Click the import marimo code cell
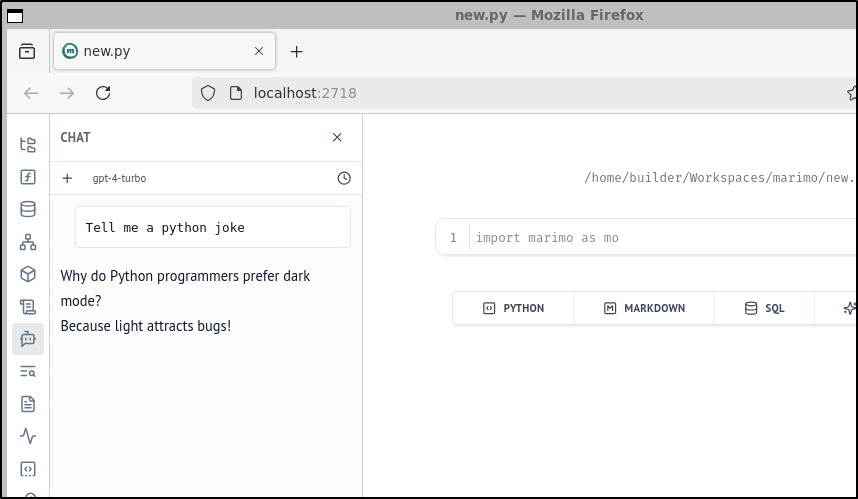The width and height of the screenshot is (858, 499). tap(647, 237)
